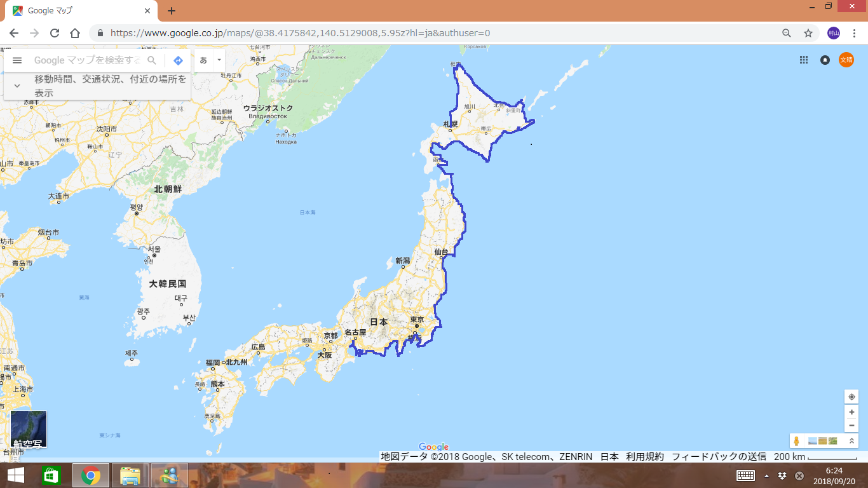The image size is (868, 488).
Task: Bookmark this page with the star icon
Action: tap(808, 33)
